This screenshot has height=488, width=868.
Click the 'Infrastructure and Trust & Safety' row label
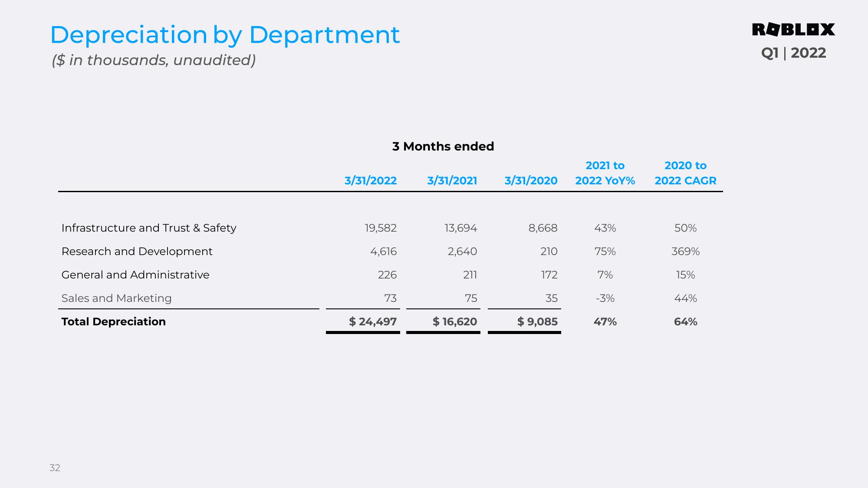coord(149,228)
